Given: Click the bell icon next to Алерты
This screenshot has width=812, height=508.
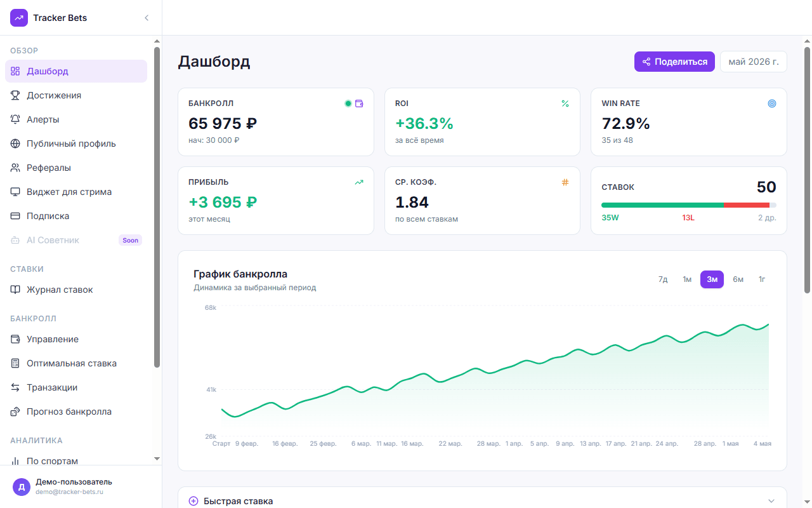Looking at the screenshot, I should [15, 119].
